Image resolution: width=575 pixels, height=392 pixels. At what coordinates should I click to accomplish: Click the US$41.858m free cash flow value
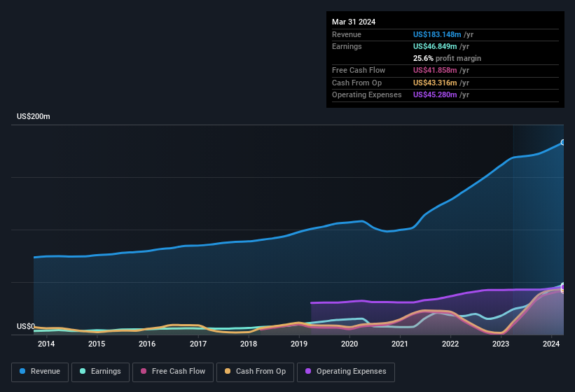pos(435,70)
